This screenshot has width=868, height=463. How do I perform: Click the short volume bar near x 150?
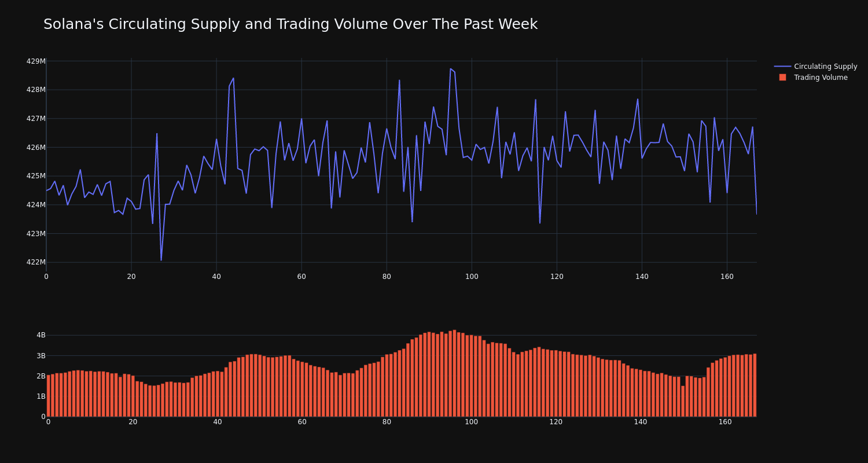pos(683,401)
